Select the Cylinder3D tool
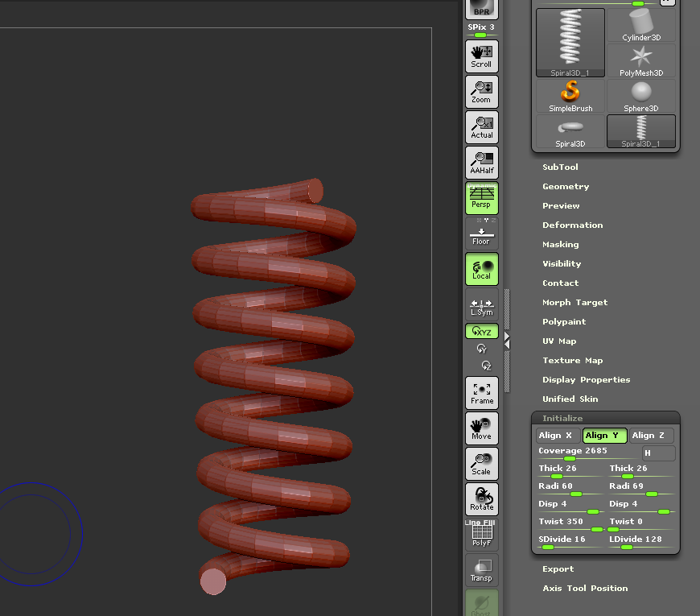This screenshot has height=616, width=700. tap(641, 25)
